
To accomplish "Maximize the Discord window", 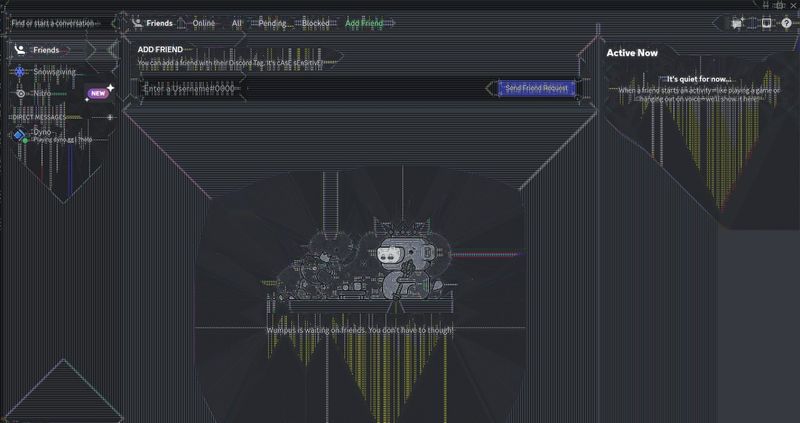I will click(x=779, y=5).
